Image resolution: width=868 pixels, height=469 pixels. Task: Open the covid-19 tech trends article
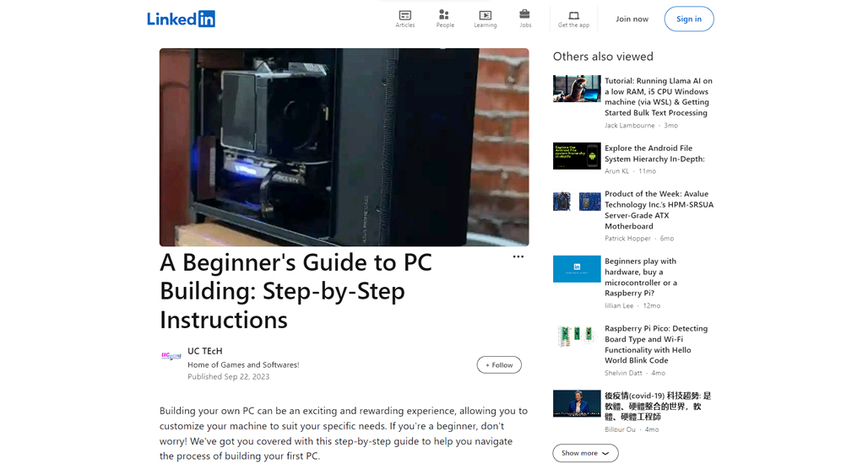tap(658, 406)
